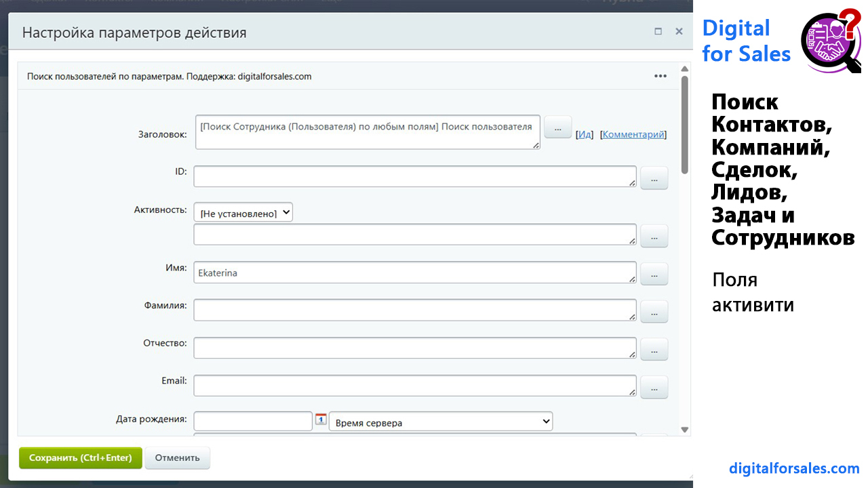Open the Время сервера timezone dropdown
The width and height of the screenshot is (868, 488).
pos(440,422)
